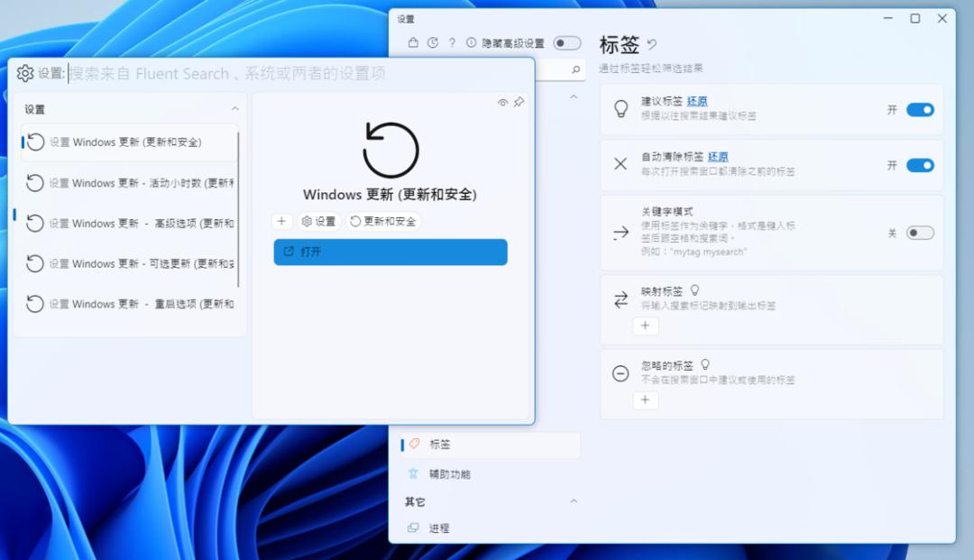Click the bag icon in settings toolbar
The width and height of the screenshot is (974, 560).
pos(413,43)
